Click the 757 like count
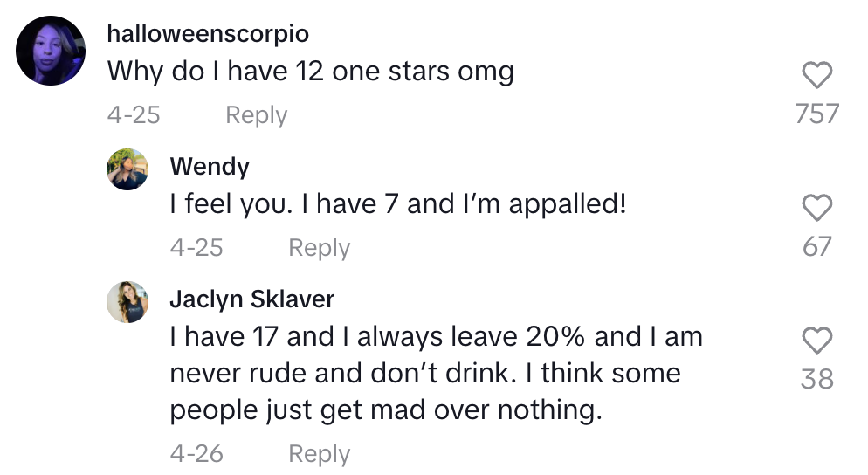The height and width of the screenshot is (475, 868). [x=816, y=114]
